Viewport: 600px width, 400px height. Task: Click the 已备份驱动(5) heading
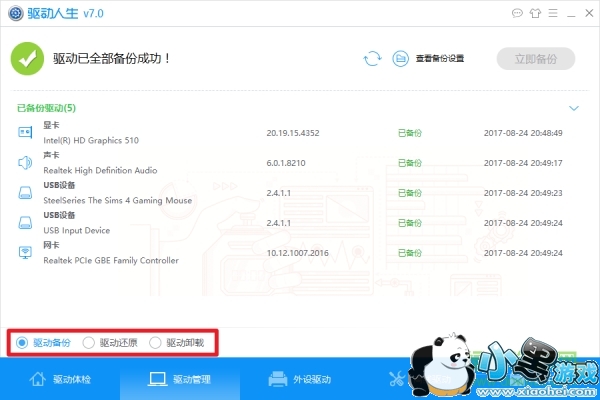tap(46, 108)
